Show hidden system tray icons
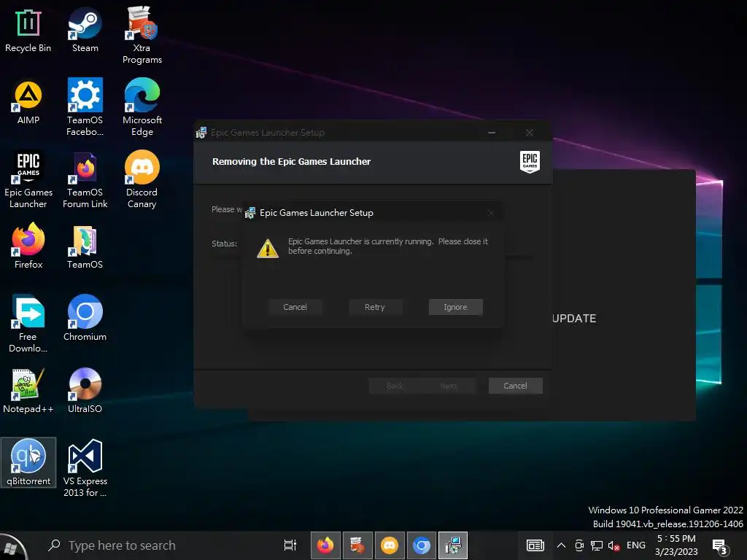Viewport: 747px width, 560px height. (561, 545)
